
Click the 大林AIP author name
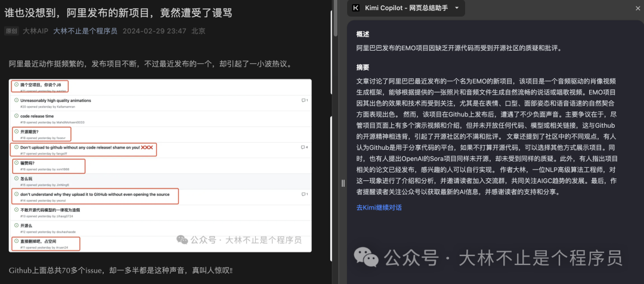click(36, 31)
